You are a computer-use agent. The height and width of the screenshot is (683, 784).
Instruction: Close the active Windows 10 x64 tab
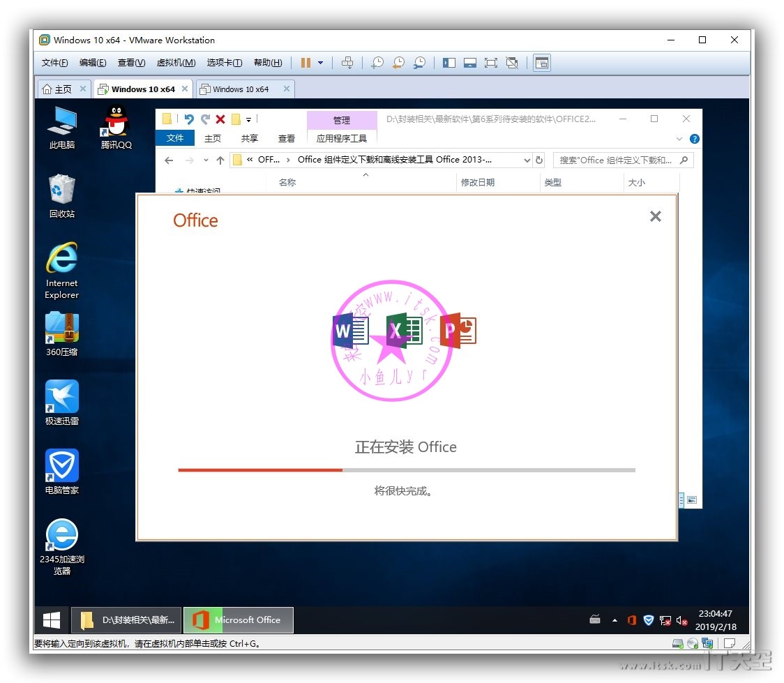tap(185, 89)
